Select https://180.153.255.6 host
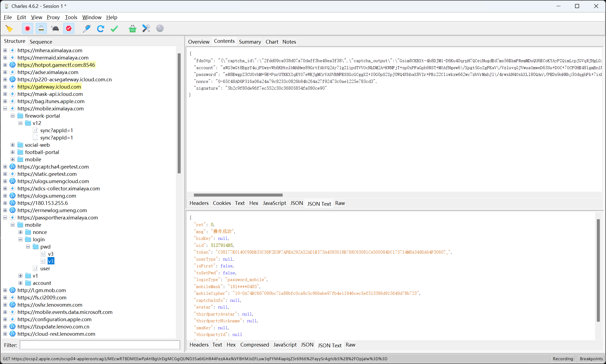This screenshot has width=606, height=364. tap(43, 203)
